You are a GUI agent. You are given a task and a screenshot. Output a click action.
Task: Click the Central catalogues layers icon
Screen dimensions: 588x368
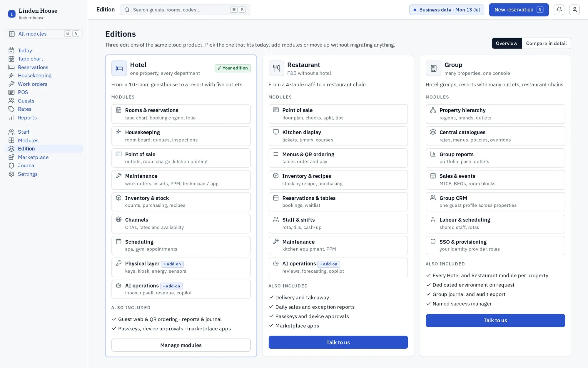pos(433,132)
